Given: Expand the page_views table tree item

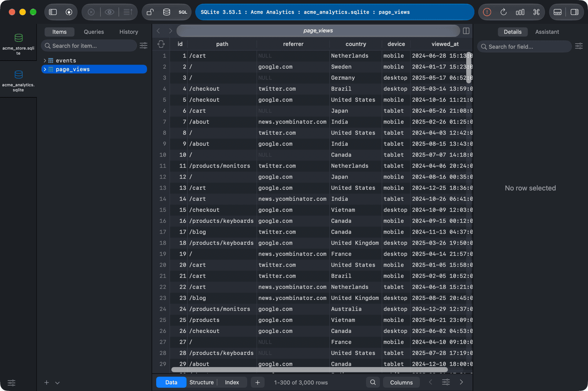Looking at the screenshot, I should (45, 69).
